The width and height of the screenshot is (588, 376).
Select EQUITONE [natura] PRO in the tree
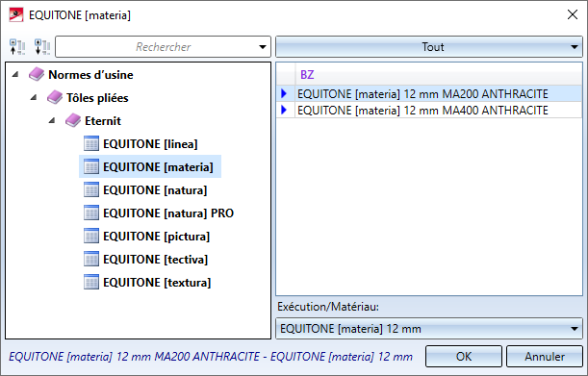click(x=168, y=213)
